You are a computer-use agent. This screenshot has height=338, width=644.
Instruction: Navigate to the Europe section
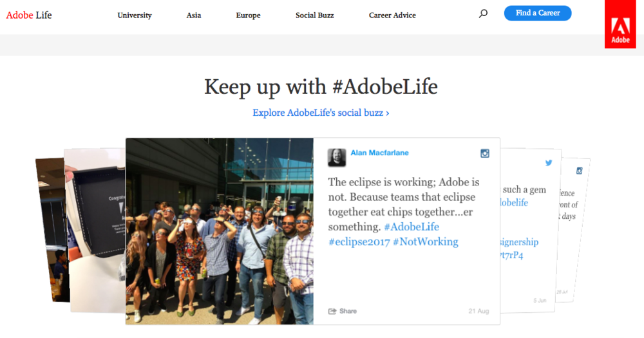click(248, 15)
